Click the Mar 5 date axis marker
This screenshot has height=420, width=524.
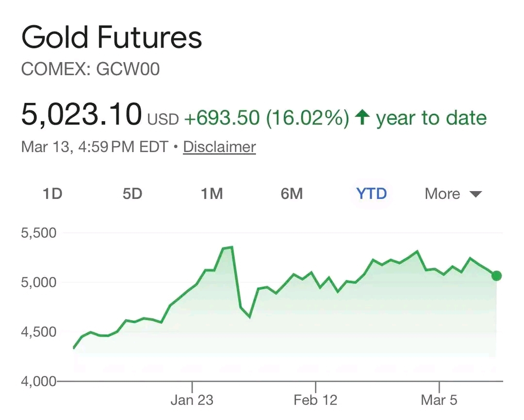coord(439,400)
